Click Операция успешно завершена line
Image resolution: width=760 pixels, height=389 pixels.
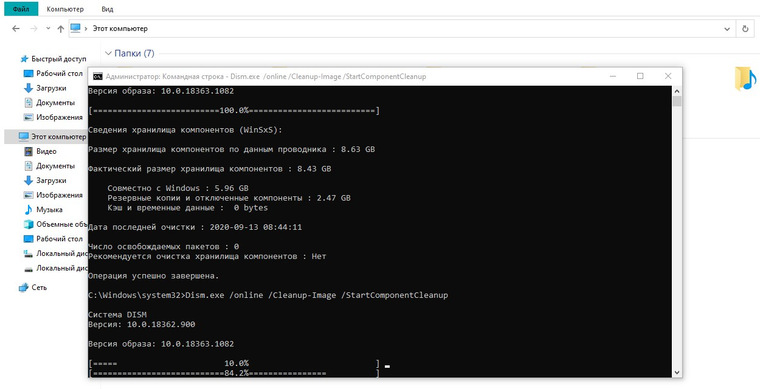[x=154, y=276]
